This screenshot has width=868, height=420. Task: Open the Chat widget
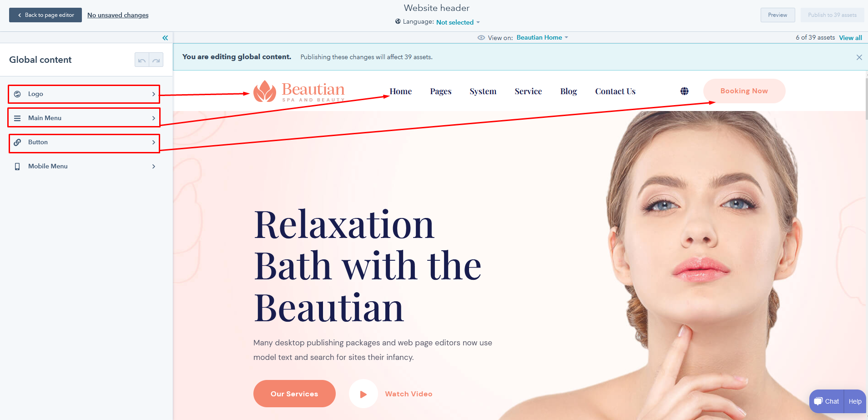[x=827, y=401]
